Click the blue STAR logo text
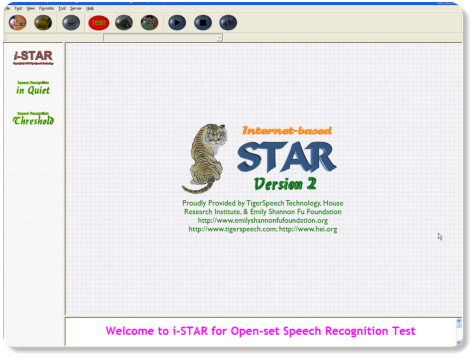 coord(287,157)
